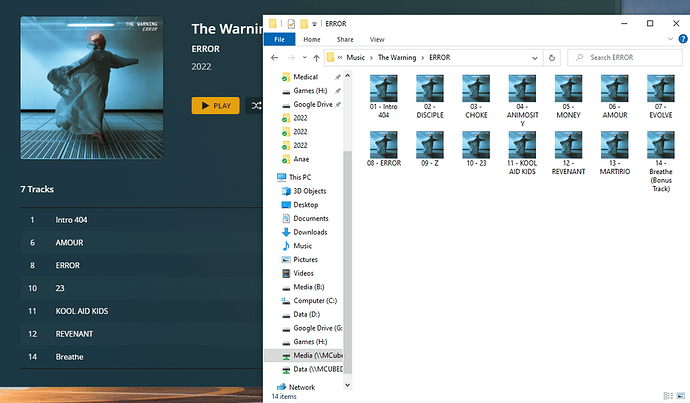Select the KOOL AID KIDS track row
690x403 pixels.
pyautogui.click(x=141, y=311)
